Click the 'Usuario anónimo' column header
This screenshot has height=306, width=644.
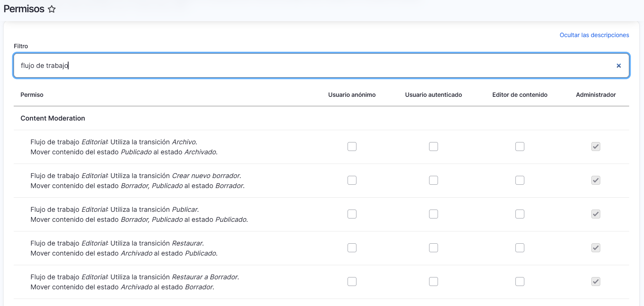click(x=352, y=95)
